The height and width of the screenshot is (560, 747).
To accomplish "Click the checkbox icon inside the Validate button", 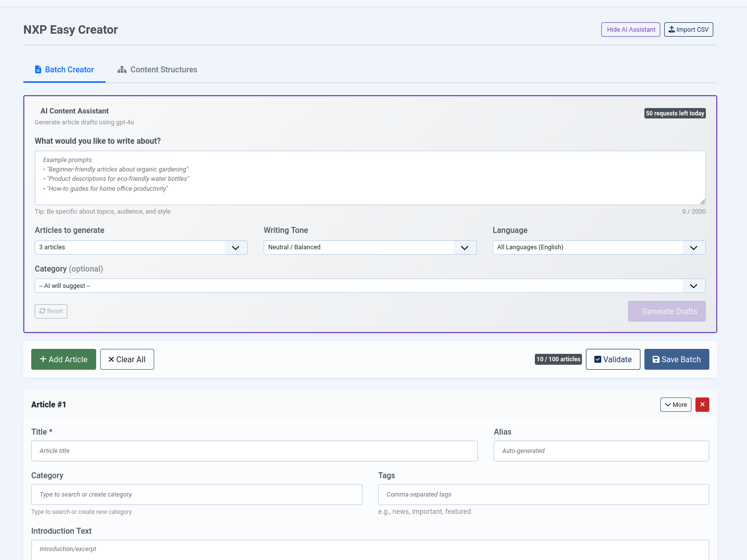I will click(598, 359).
